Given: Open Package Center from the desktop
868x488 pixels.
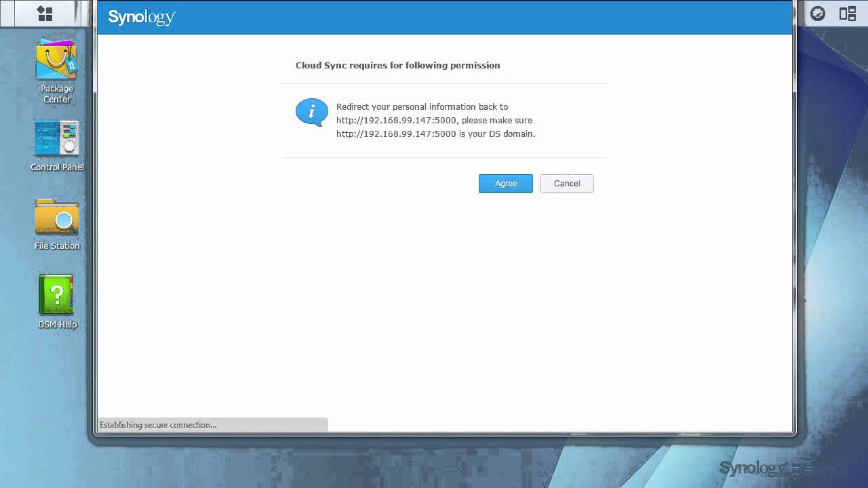Looking at the screenshot, I should click(x=56, y=60).
